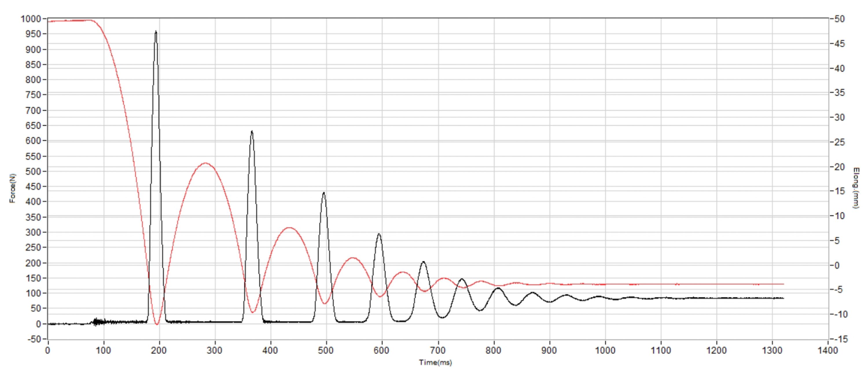Click the Force(N) axis label
The height and width of the screenshot is (376, 868).
pyautogui.click(x=12, y=188)
